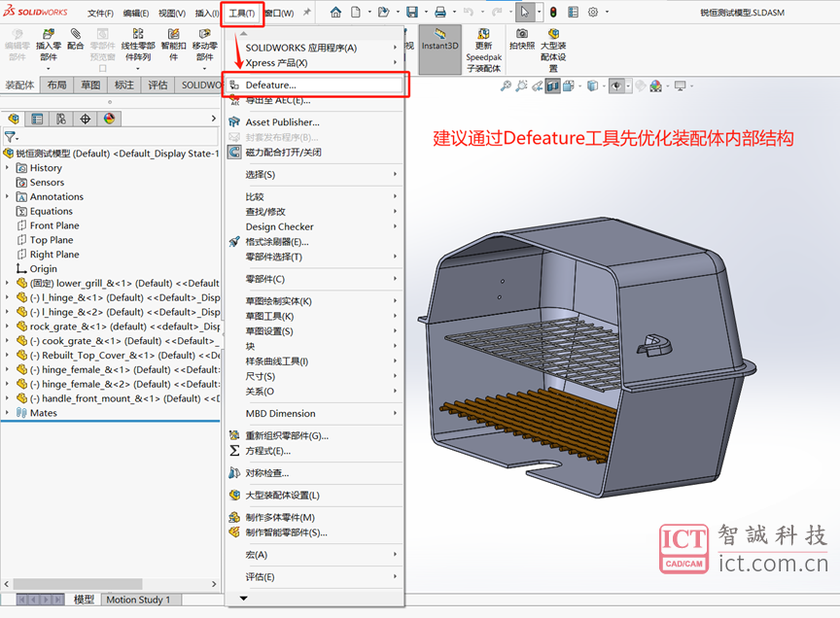Viewport: 840px width, 618px height.
Task: Open the Motion Study 1 bottom tab
Action: tap(138, 600)
